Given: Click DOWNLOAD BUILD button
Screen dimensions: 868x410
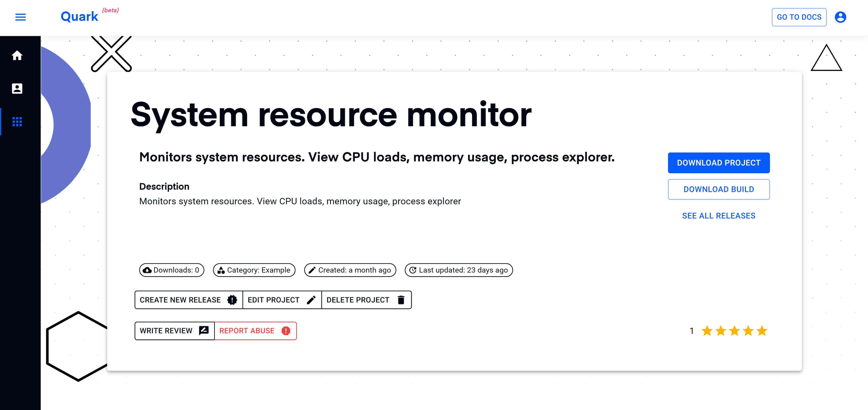Looking at the screenshot, I should point(719,189).
